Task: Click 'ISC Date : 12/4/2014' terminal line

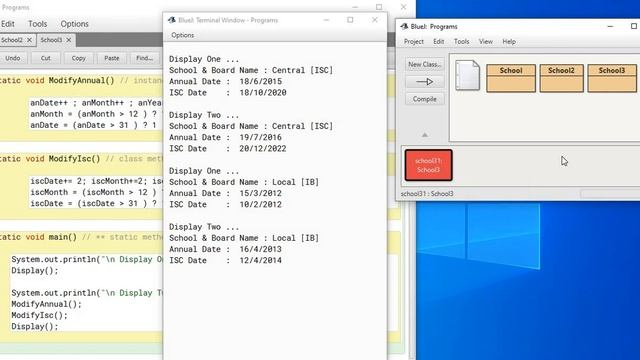Action: click(x=225, y=260)
